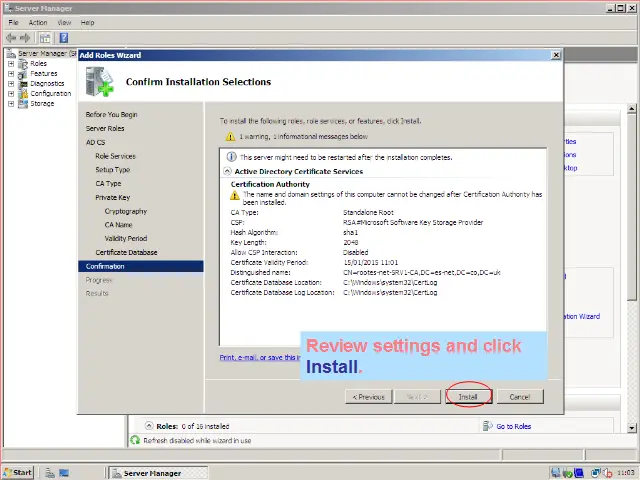The height and width of the screenshot is (480, 640).
Task: Click the Server Manager vertical scrollbar thumb
Action: 631,208
